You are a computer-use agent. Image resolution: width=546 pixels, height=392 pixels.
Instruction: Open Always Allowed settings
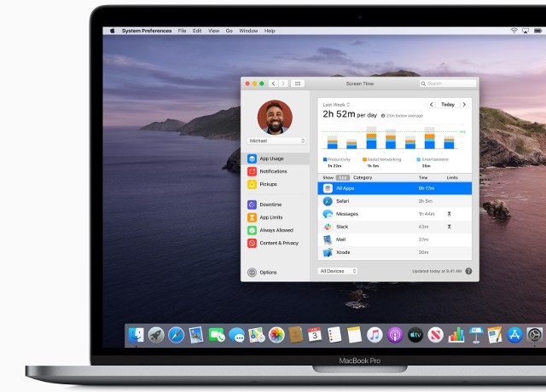pos(275,230)
